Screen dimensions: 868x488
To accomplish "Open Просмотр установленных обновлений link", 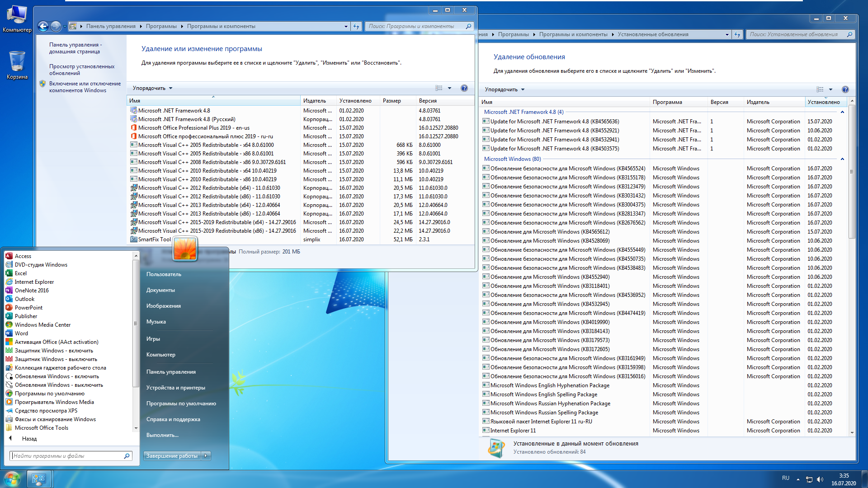I will tap(82, 70).
